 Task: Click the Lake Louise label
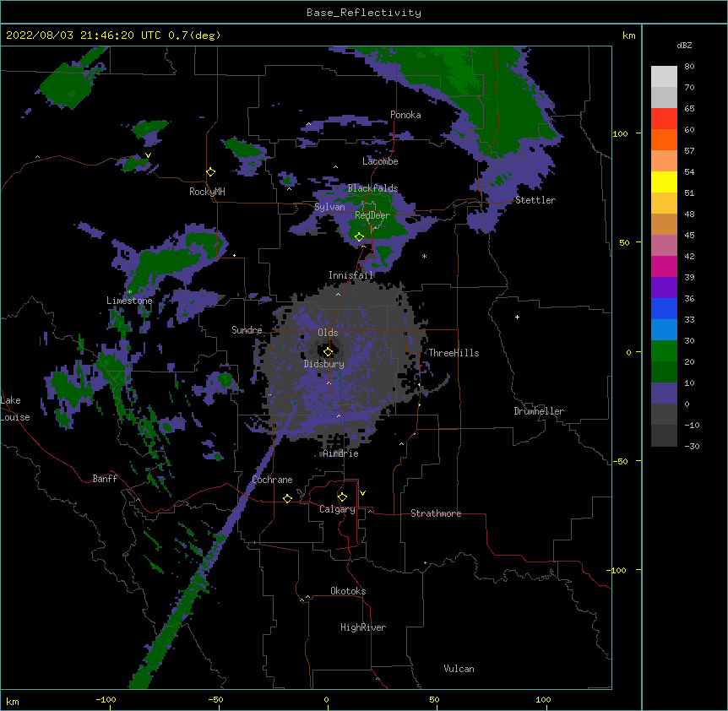15,409
